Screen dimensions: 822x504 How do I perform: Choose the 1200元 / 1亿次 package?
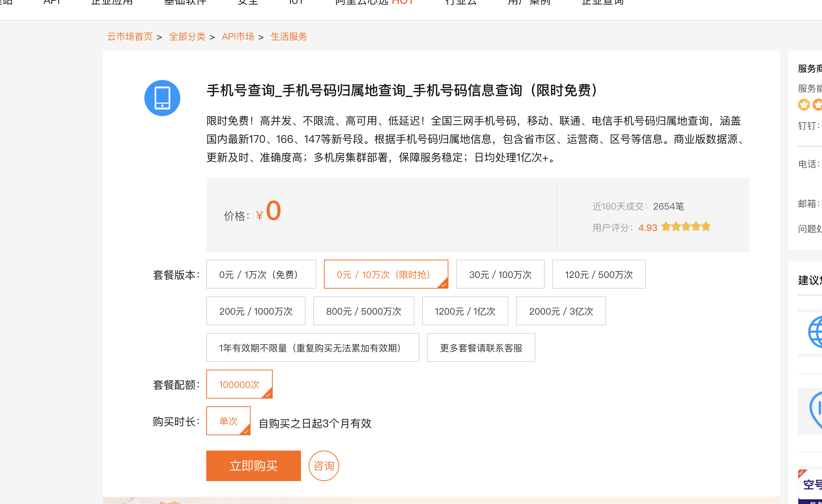point(464,311)
